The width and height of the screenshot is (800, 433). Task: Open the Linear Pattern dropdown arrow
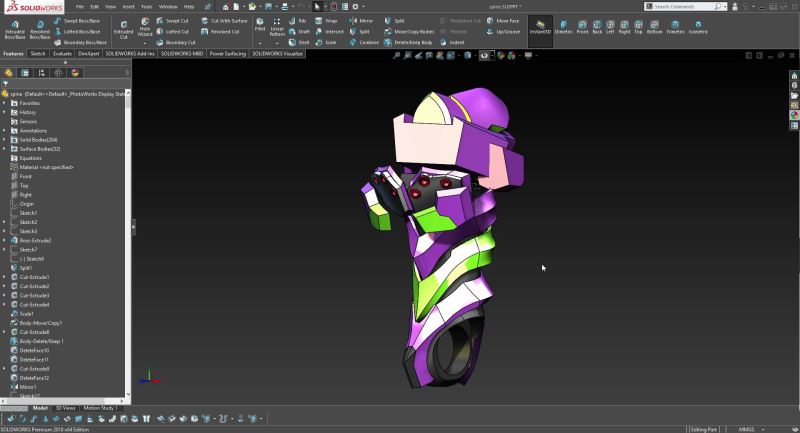coord(277,43)
